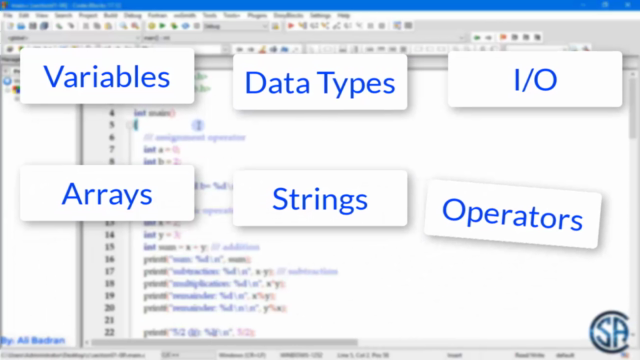The height and width of the screenshot is (360, 640).
Task: Click the Next line debug icon
Action: [314, 26]
